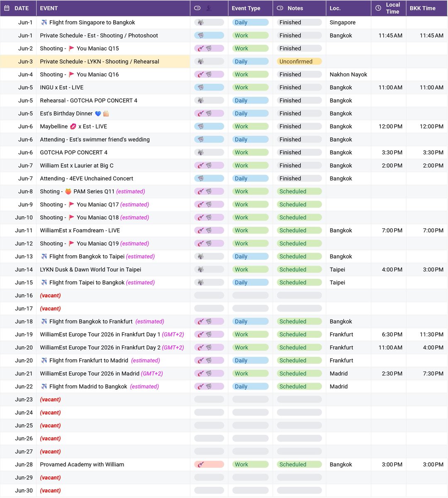Click the birthday cake icon in Est's Birthday Dinner

(x=106, y=114)
